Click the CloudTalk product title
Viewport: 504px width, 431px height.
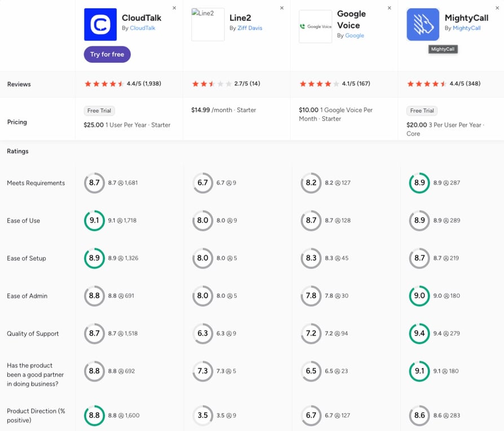(x=142, y=17)
